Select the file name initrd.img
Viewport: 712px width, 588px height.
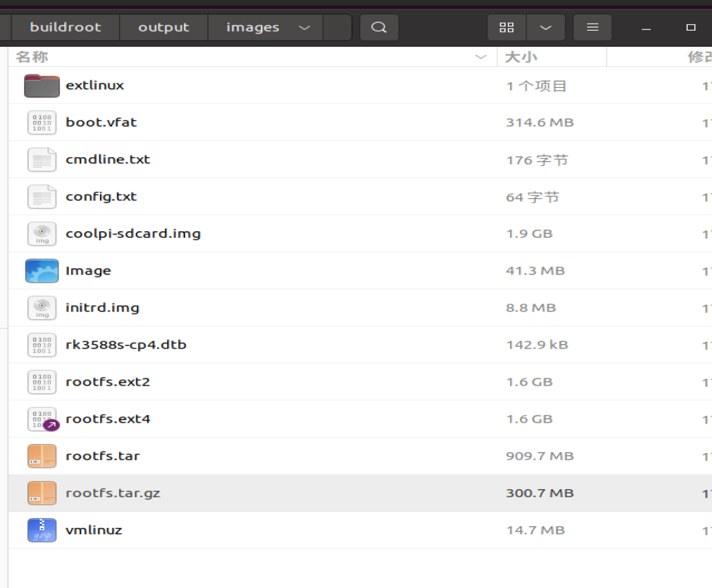[x=102, y=308]
